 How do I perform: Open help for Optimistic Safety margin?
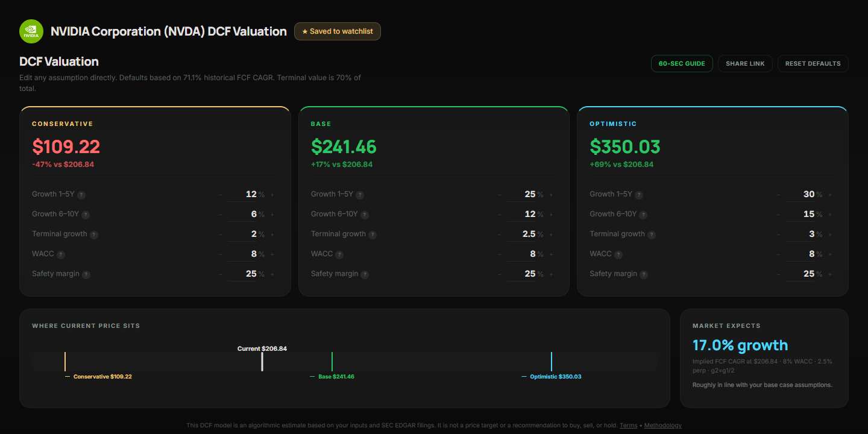tap(644, 274)
